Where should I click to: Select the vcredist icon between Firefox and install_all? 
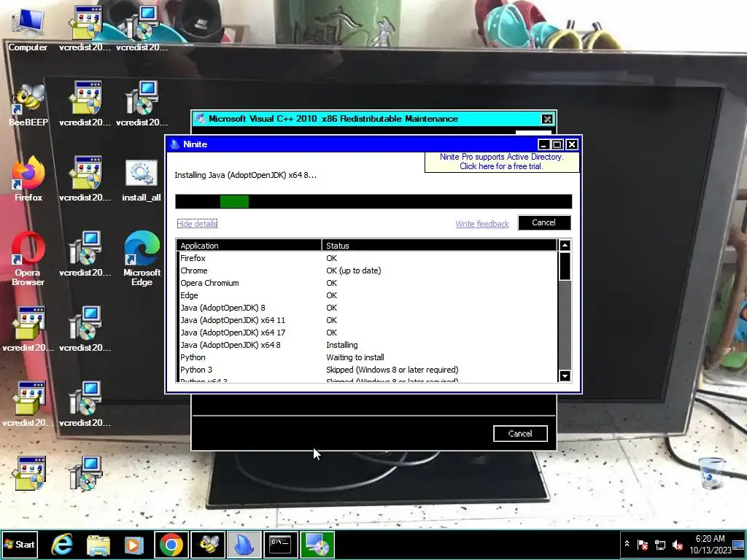[85, 179]
